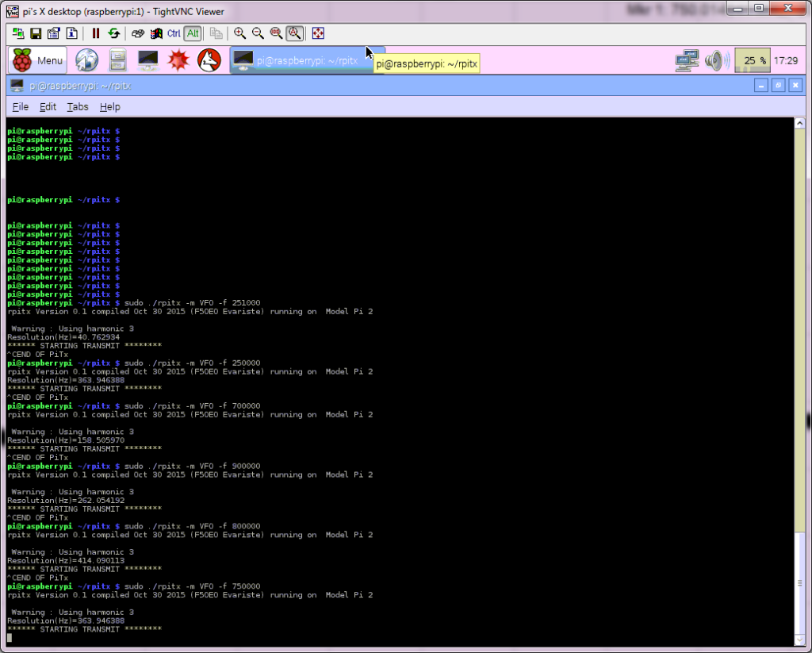Image resolution: width=812 pixels, height=653 pixels.
Task: Show the connection info icon
Action: pyautogui.click(x=71, y=33)
